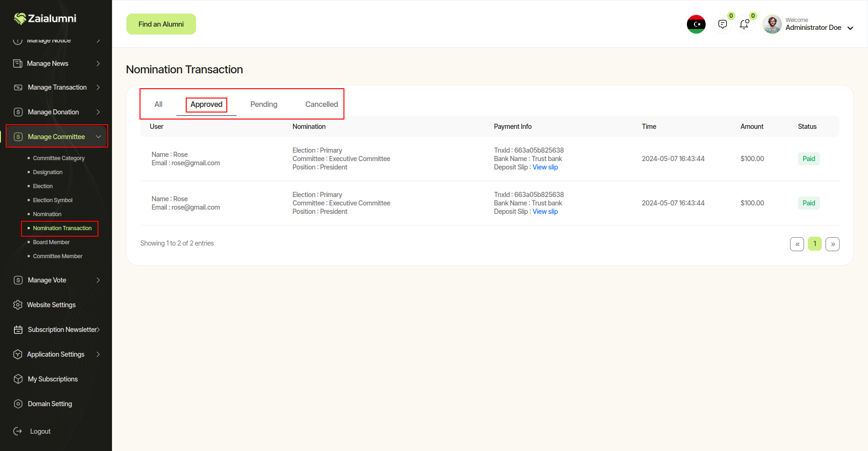
Task: Switch to the Approved tab
Action: pyautogui.click(x=206, y=105)
